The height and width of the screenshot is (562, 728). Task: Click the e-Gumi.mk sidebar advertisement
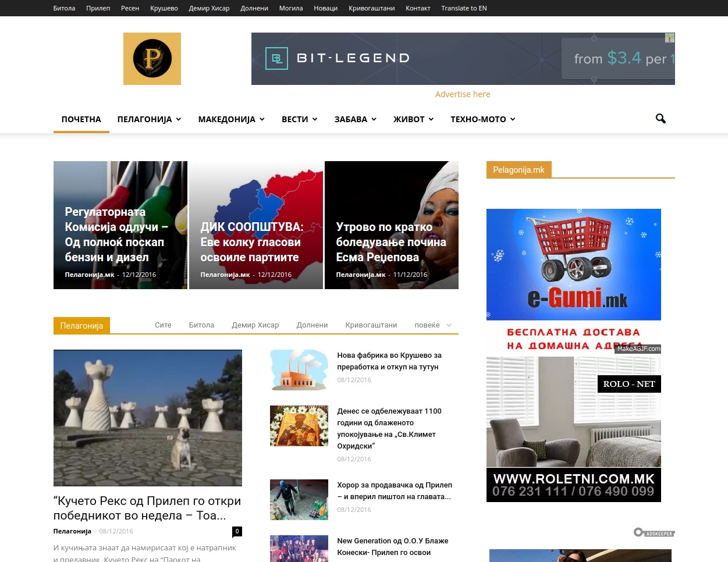tap(573, 279)
